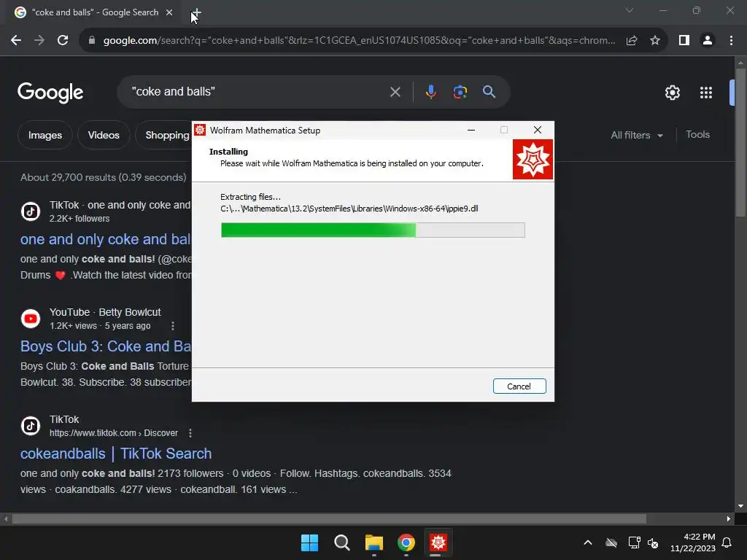Open Google quick settings gear
Image resolution: width=747 pixels, height=560 pixels.
click(x=672, y=93)
